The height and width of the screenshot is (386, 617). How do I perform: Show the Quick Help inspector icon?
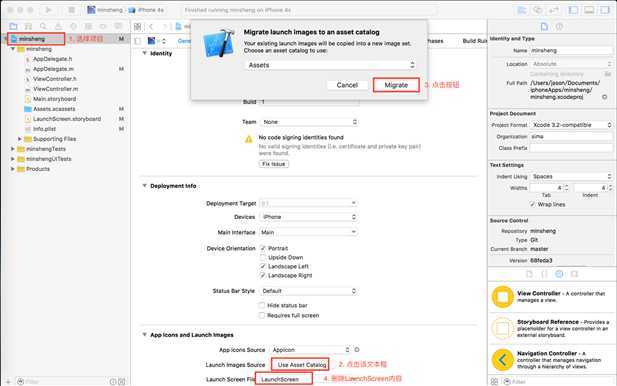point(559,27)
